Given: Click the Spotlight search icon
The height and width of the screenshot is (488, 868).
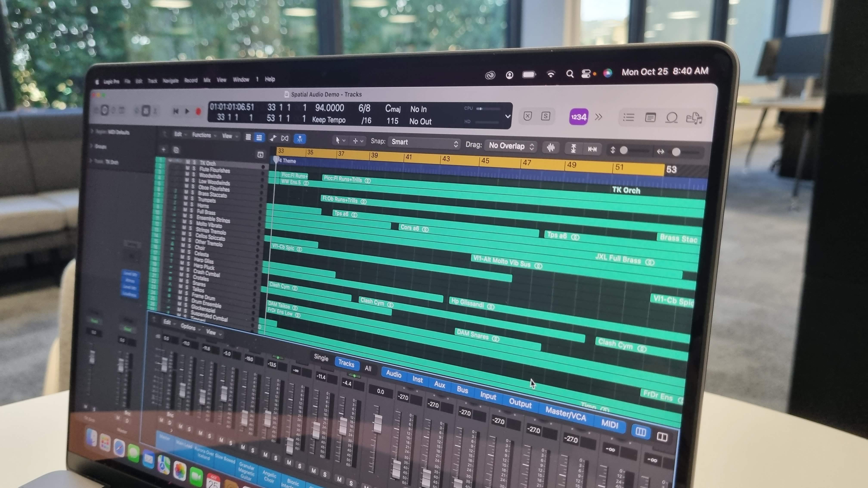Looking at the screenshot, I should (569, 73).
